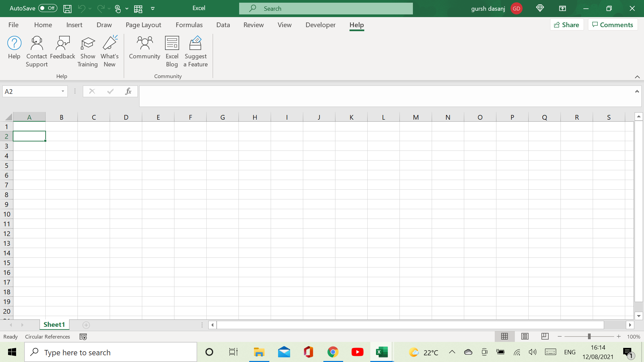
Task: Switch to the Developer tab
Action: (x=320, y=25)
